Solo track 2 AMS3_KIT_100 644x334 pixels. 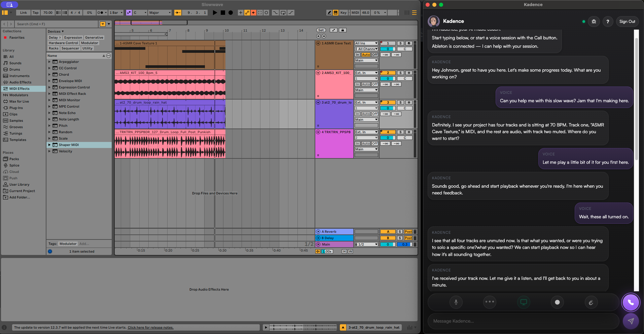(400, 73)
